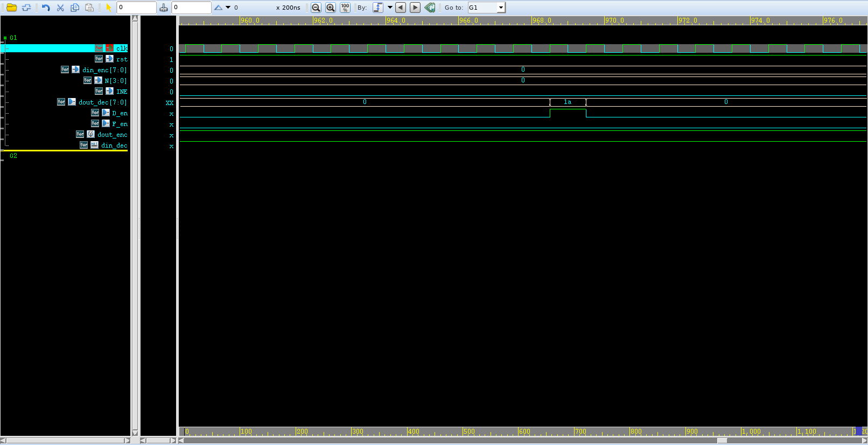Select the INE signal name
Screen dimensions: 868x445
pos(122,92)
